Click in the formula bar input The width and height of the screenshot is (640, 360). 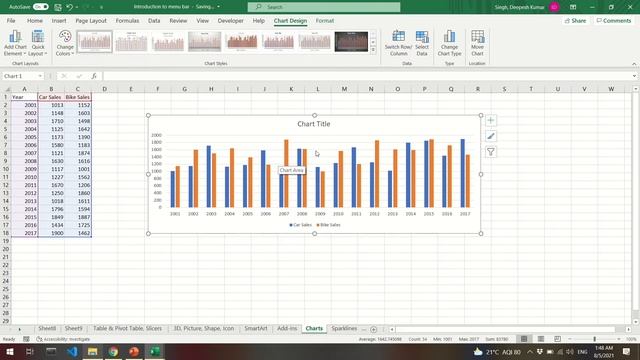(367, 76)
